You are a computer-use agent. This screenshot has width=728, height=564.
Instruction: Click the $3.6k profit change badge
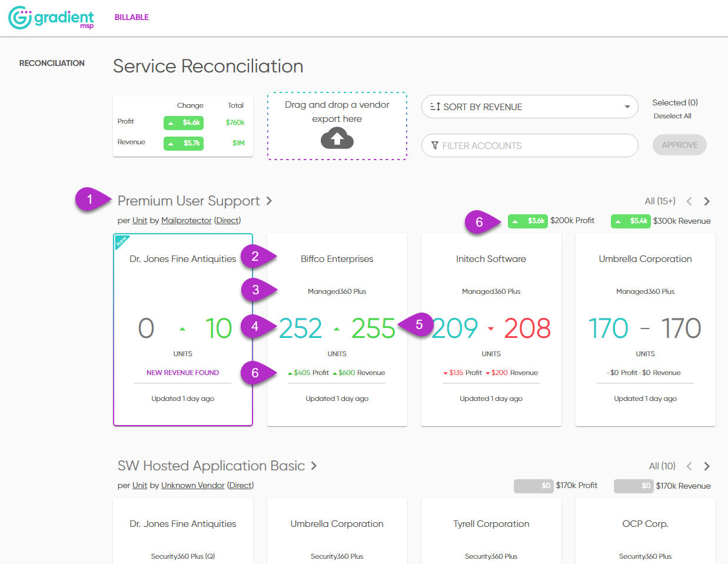point(528,221)
